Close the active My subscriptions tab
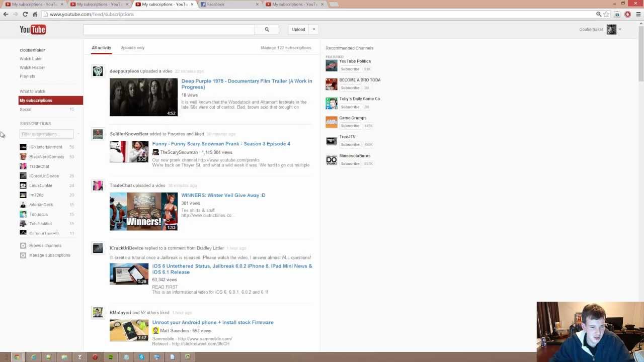644x362 pixels. (192, 5)
